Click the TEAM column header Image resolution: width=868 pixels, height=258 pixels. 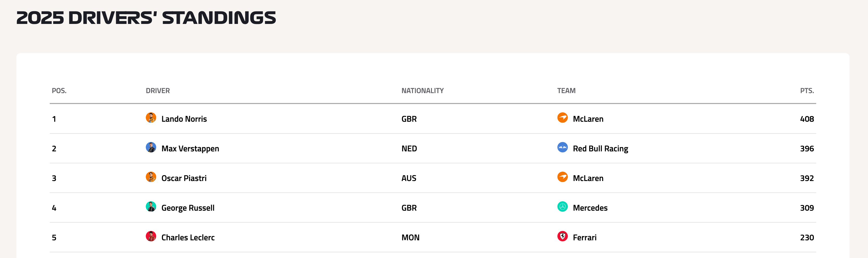click(567, 91)
